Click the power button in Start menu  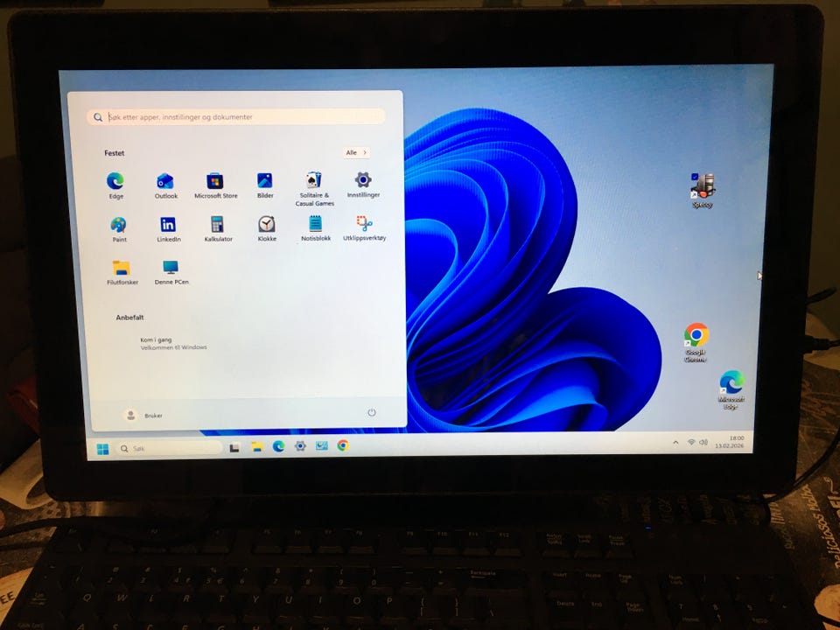(372, 412)
